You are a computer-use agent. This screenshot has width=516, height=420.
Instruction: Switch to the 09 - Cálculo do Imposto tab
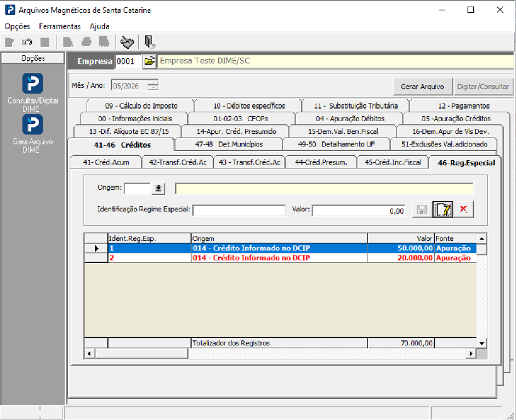pos(141,106)
